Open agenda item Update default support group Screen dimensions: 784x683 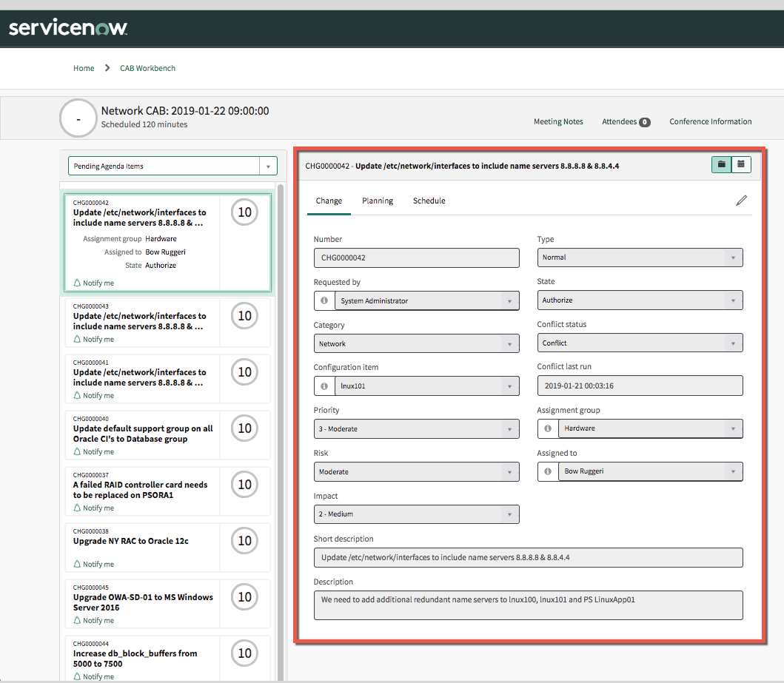click(x=167, y=435)
